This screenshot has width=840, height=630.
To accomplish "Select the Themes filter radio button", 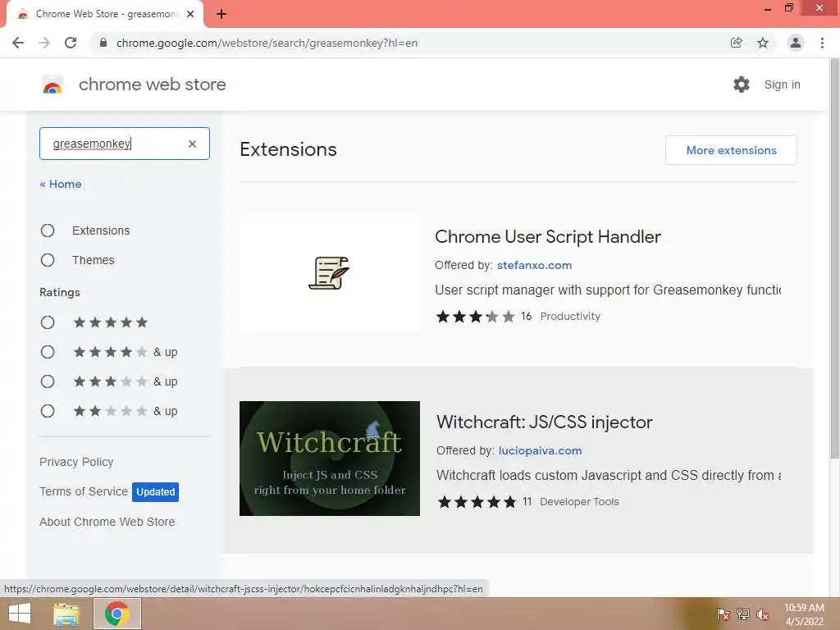I will click(48, 260).
